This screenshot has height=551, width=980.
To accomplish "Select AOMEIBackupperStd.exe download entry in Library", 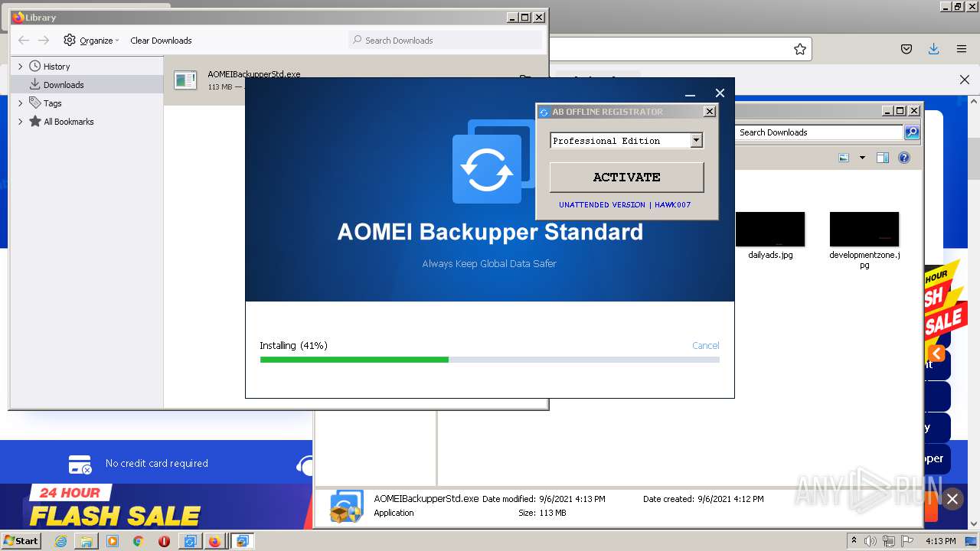I will coord(356,80).
